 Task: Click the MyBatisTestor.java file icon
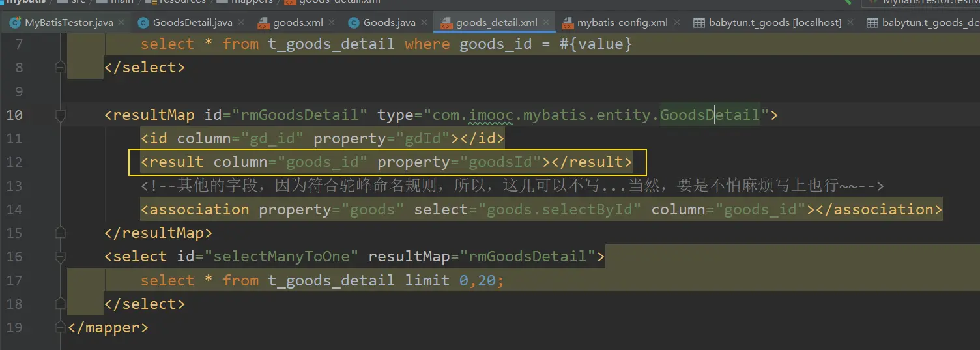point(15,23)
